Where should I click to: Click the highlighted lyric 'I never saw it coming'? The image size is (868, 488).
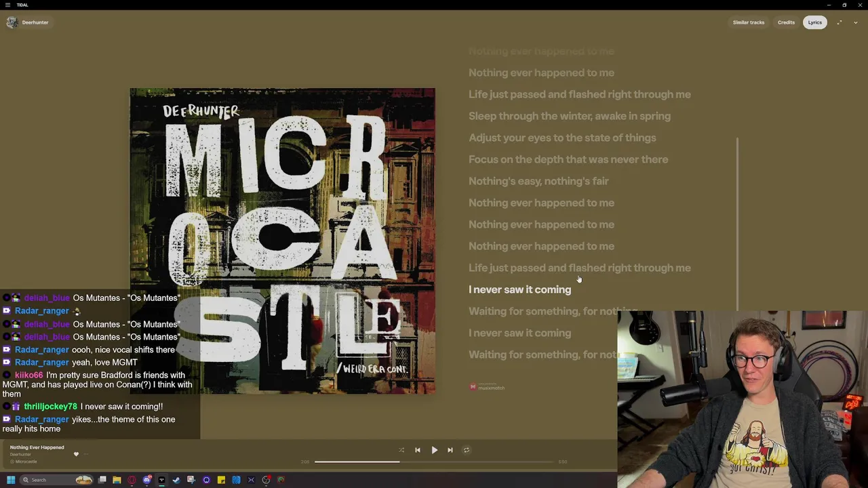pyautogui.click(x=519, y=289)
